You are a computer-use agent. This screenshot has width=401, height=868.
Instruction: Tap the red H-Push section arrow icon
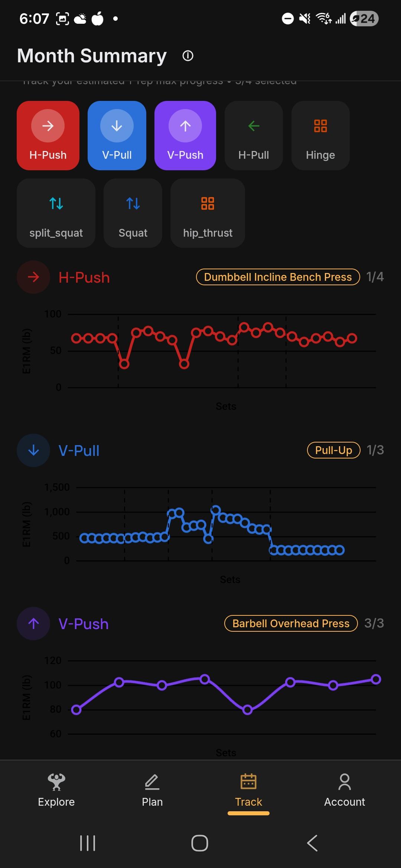[33, 277]
